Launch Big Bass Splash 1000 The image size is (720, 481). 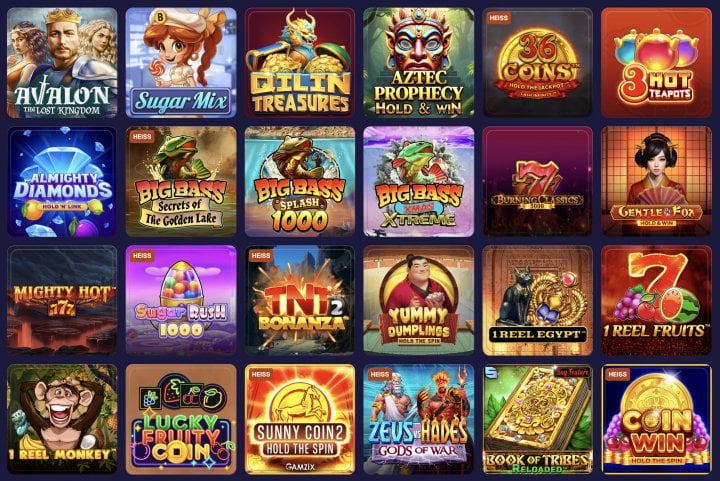[x=300, y=181]
